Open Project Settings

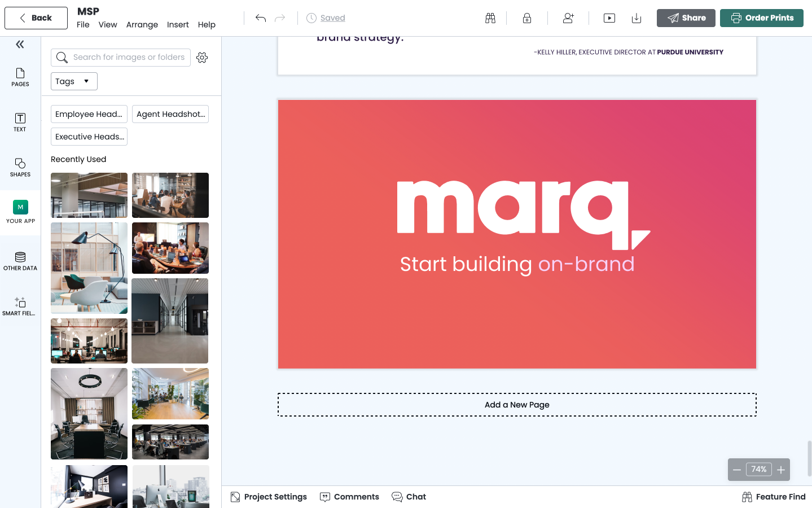(269, 497)
